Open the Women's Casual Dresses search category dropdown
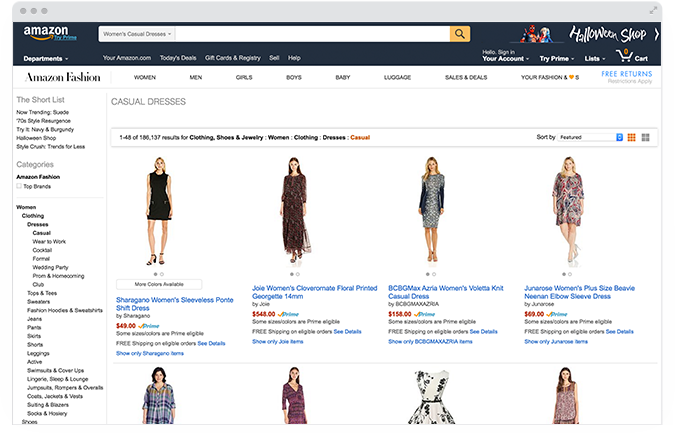Viewport: 675px width, 433px height. [x=137, y=34]
